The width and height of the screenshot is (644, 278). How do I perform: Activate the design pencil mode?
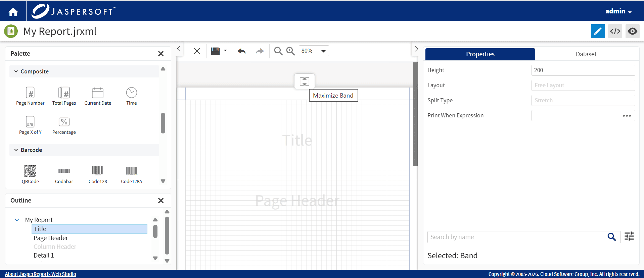tap(598, 31)
